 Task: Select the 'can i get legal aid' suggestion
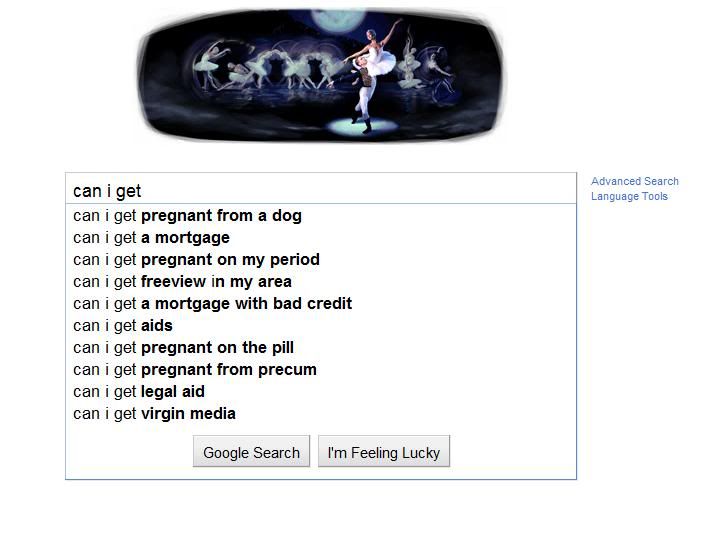[x=139, y=391]
